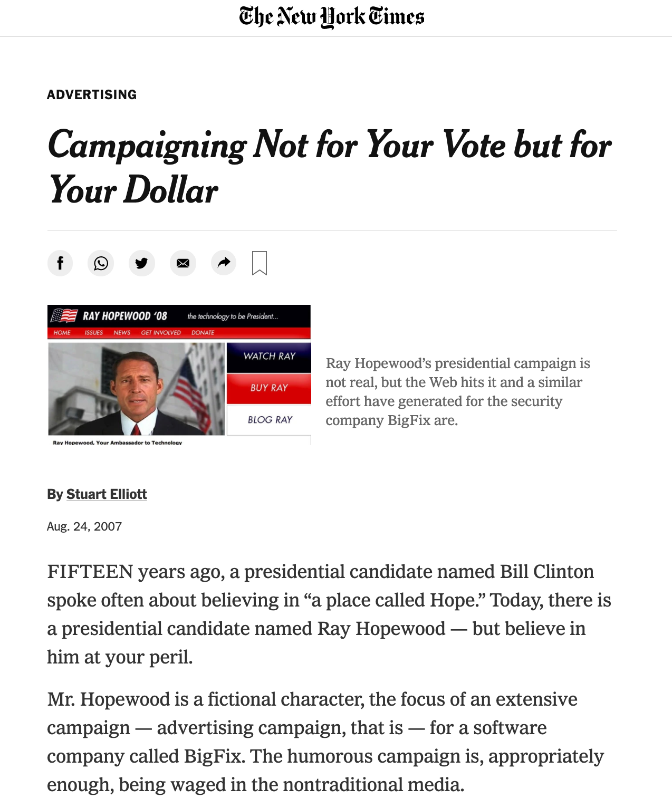Viewport: 672px width, 808px height.
Task: Save the article with the bookmark icon
Action: (x=260, y=263)
